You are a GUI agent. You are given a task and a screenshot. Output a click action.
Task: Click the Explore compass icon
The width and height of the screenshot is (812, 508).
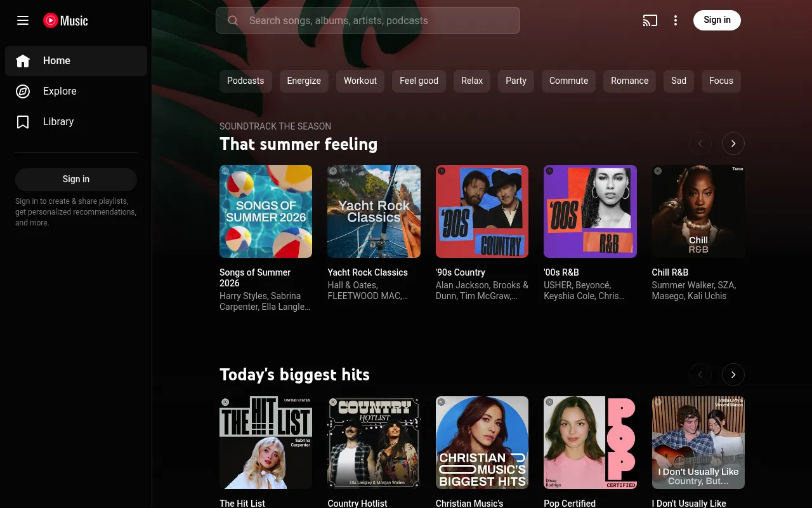tap(23, 91)
